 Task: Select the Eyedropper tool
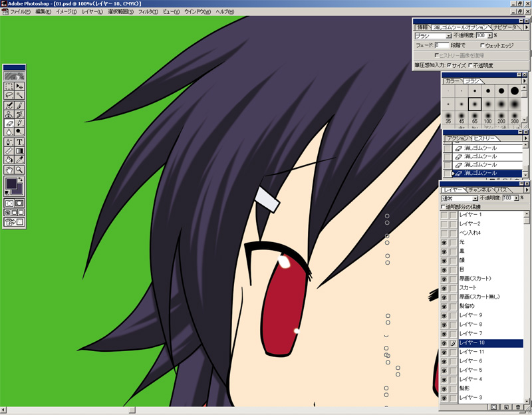[19, 160]
